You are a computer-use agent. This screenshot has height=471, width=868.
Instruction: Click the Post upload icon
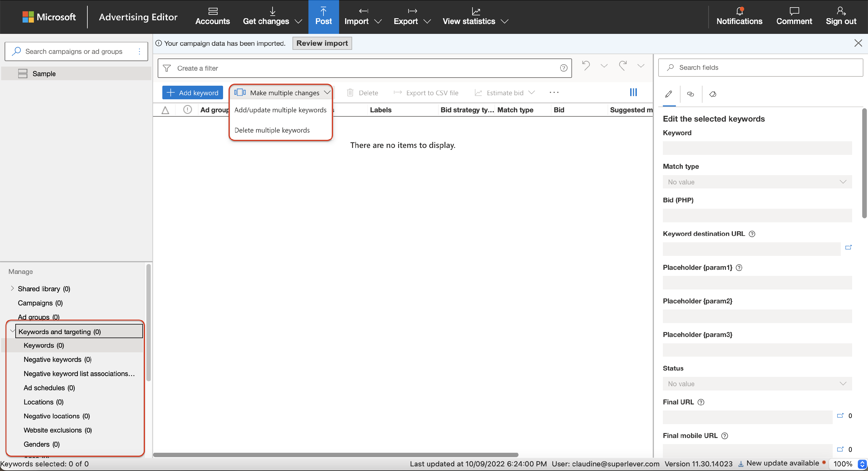tap(323, 12)
